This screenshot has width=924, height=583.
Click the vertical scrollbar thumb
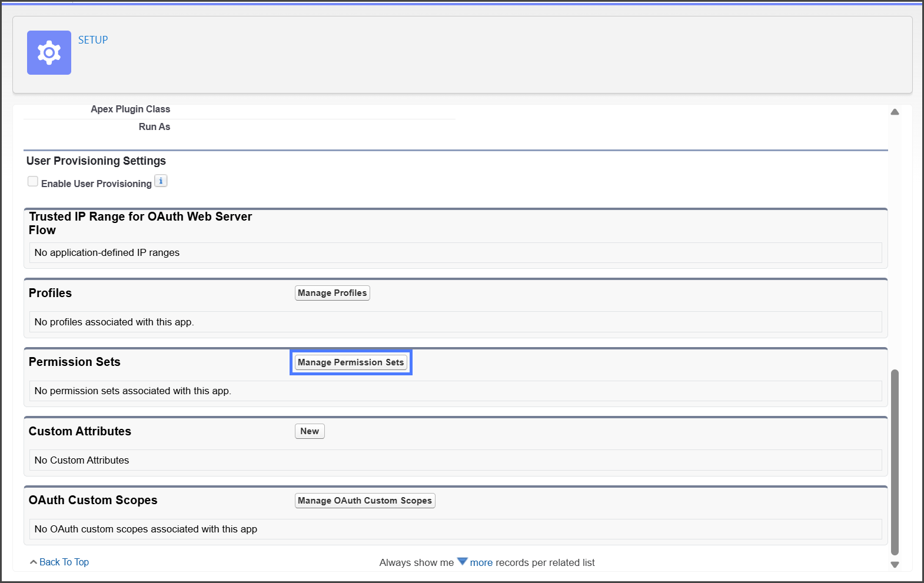click(895, 462)
